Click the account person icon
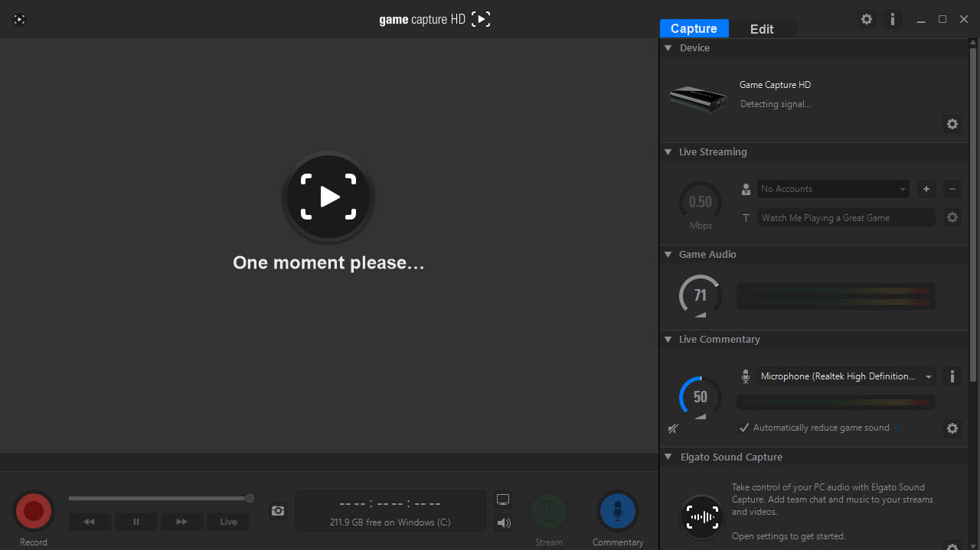This screenshot has width=980, height=550. [x=746, y=189]
